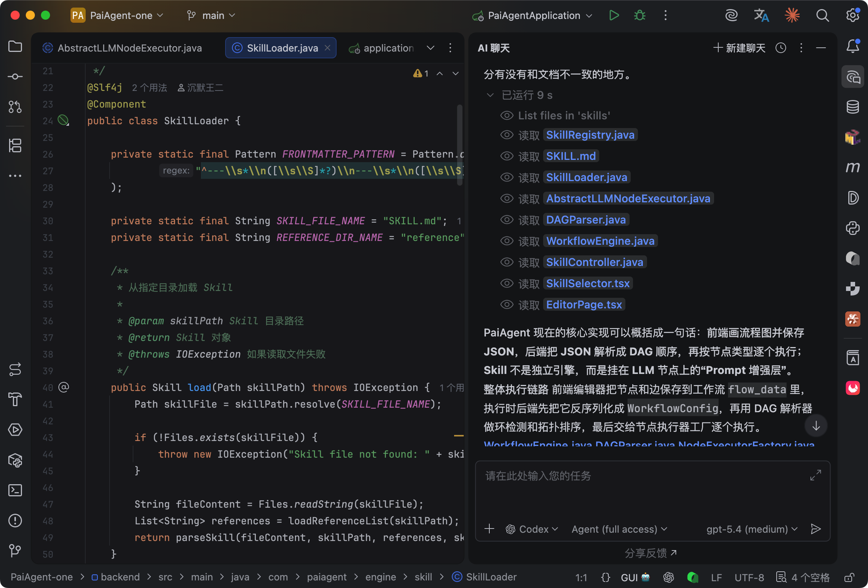Open the gpt-5.4 (medium) model dropdown
Screen dimensions: 868x588
click(x=752, y=529)
